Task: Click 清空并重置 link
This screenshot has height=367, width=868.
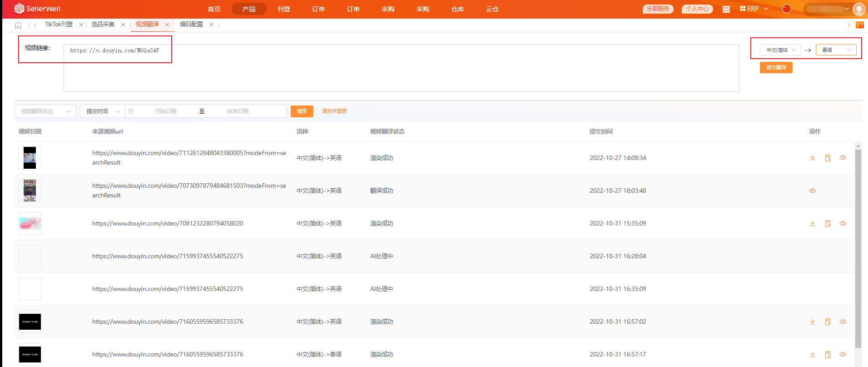Action: click(334, 111)
